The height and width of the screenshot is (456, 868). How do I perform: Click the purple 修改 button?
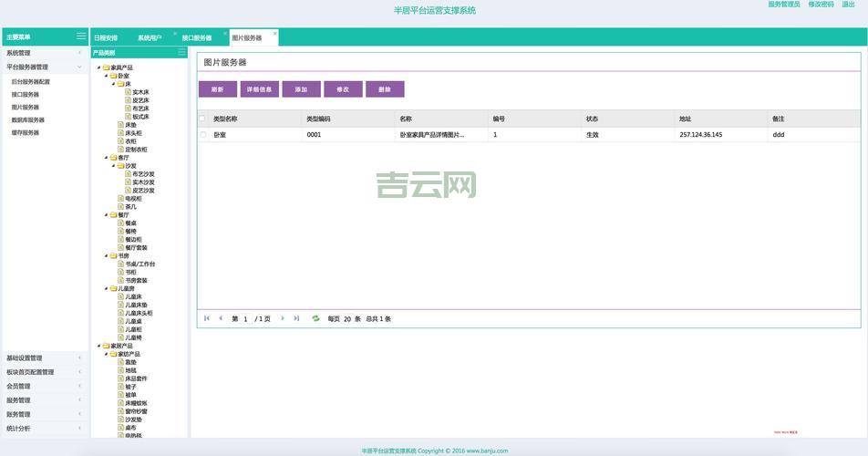click(x=343, y=89)
